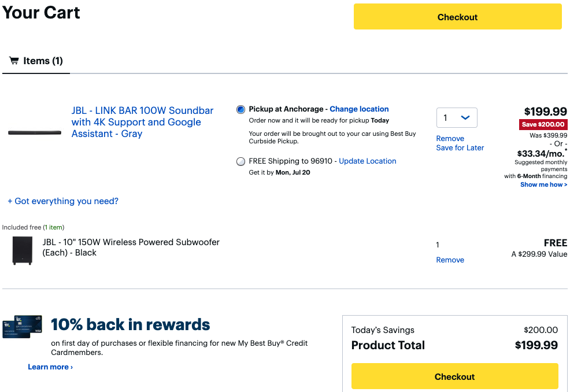570x392 pixels.
Task: Click the cart icon beside Items
Action: tap(14, 61)
